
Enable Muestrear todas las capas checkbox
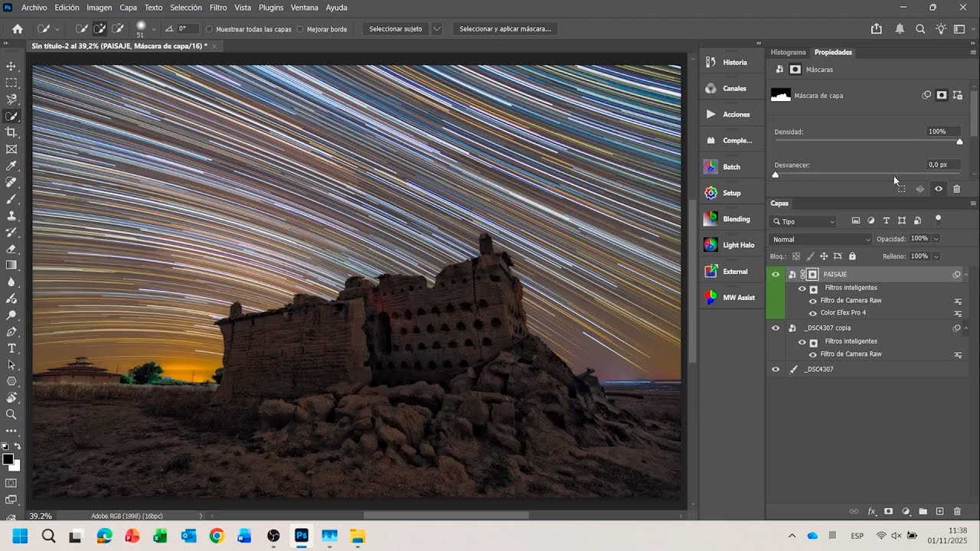point(209,29)
